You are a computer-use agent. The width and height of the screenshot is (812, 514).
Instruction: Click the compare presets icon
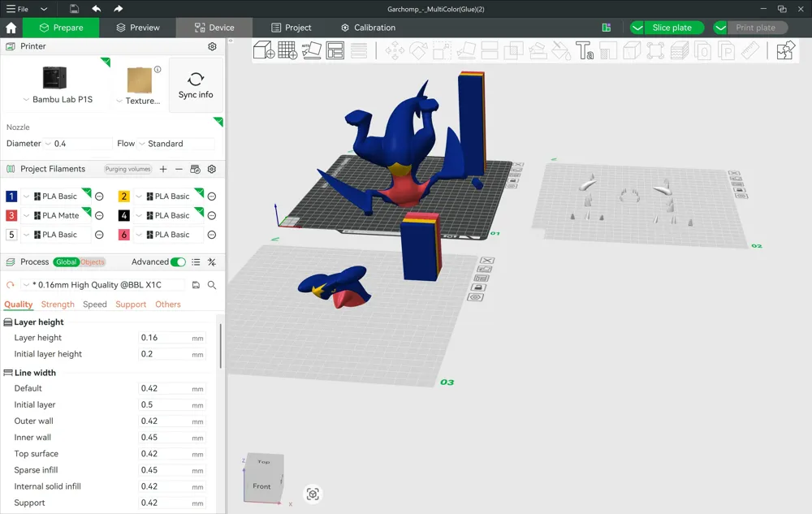212,262
